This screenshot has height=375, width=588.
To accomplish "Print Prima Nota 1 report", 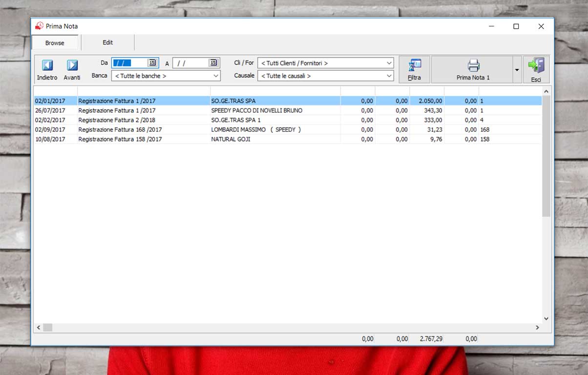I will tap(472, 69).
